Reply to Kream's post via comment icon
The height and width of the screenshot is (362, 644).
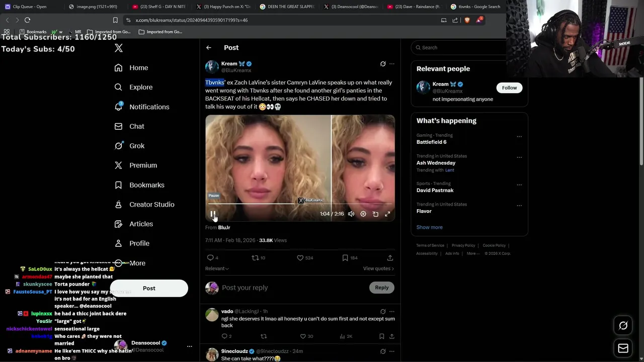(213, 257)
